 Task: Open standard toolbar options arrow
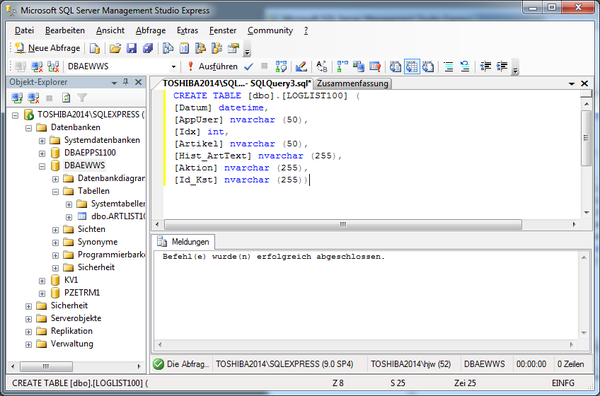tap(247, 50)
